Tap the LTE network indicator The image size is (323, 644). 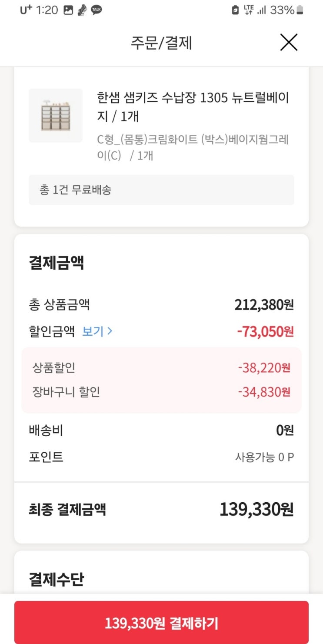(x=249, y=10)
